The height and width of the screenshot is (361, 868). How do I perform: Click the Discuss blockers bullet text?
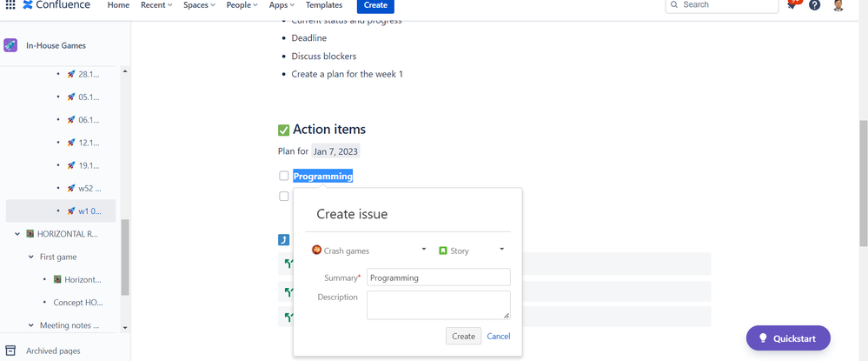324,56
